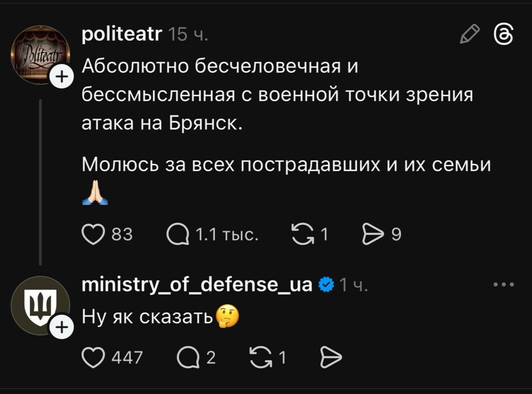
Task: Open the ministry_of_defense_ua profile link
Action: pos(198,285)
